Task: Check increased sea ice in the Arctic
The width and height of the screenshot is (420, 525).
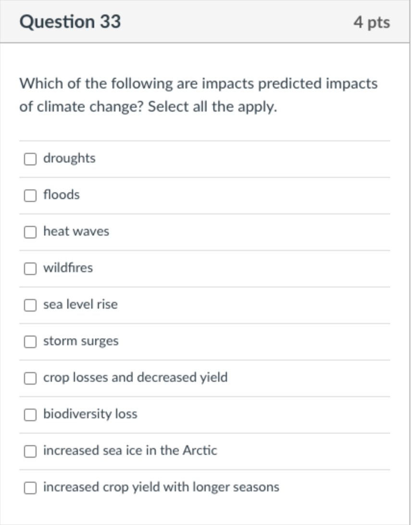Action: 30,451
